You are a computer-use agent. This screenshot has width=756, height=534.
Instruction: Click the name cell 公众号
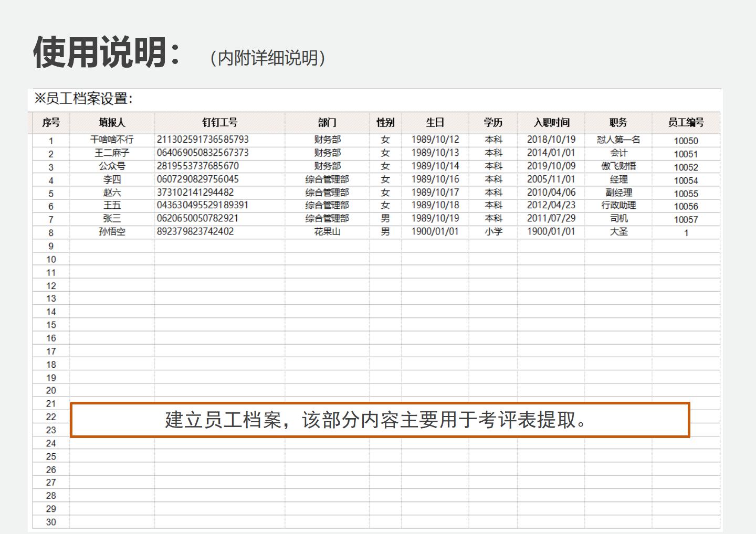(x=112, y=166)
